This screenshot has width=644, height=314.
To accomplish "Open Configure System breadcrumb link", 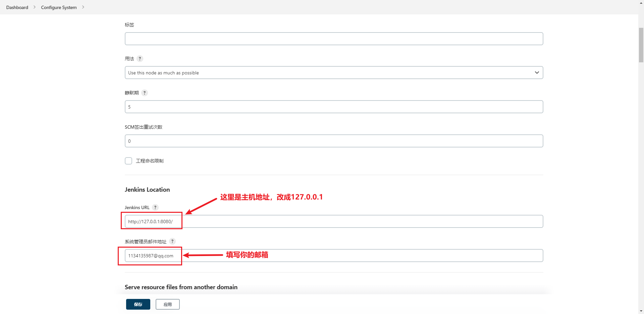I will (59, 7).
